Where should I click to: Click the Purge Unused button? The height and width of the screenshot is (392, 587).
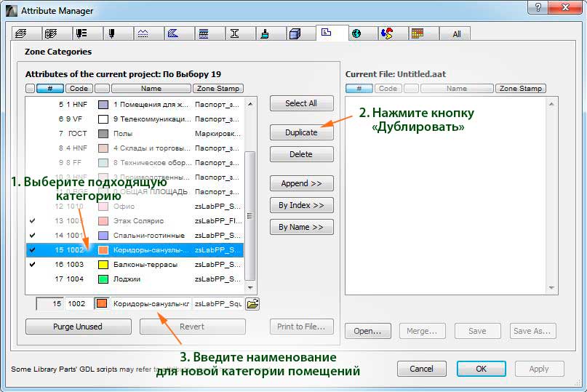(79, 327)
